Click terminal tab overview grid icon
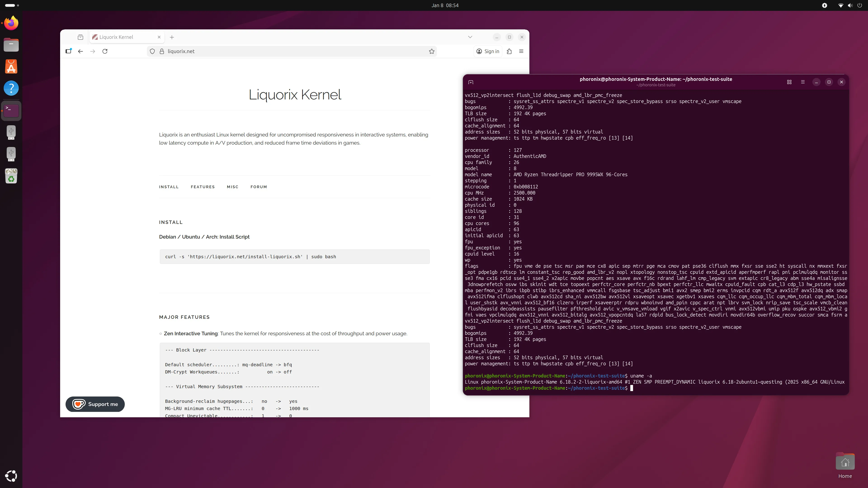This screenshot has height=488, width=868. tap(789, 82)
